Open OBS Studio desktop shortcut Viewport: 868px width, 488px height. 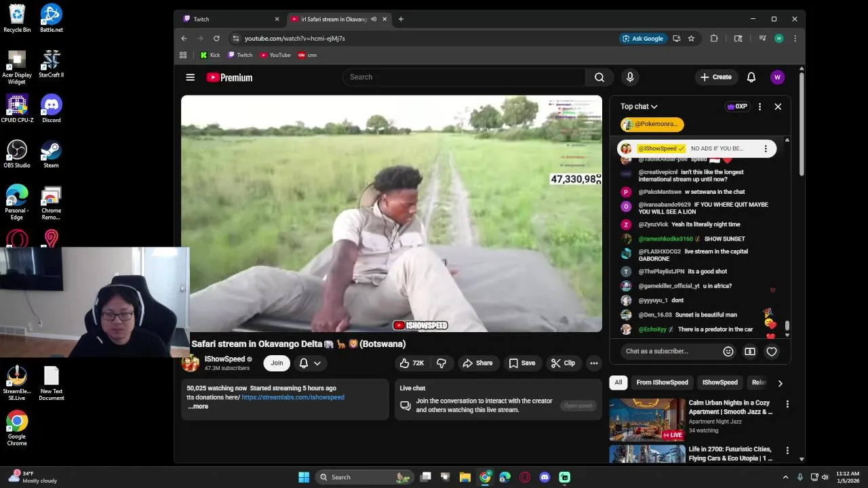[x=17, y=154]
